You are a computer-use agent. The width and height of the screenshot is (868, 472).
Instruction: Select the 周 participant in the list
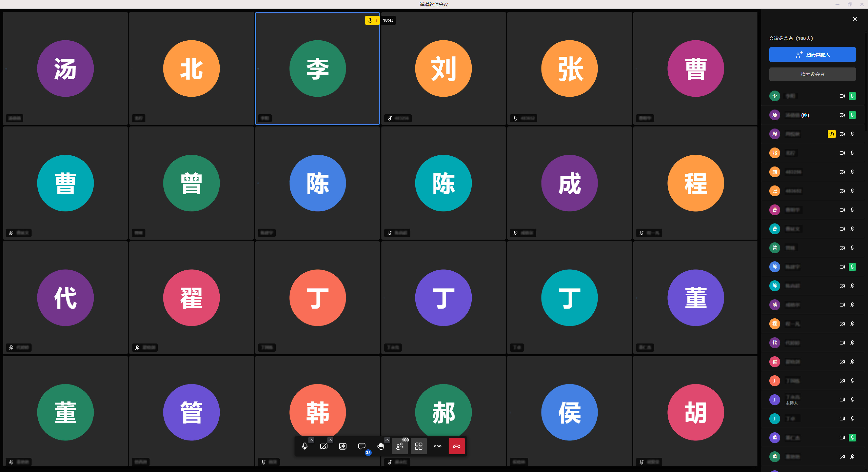coord(812,134)
